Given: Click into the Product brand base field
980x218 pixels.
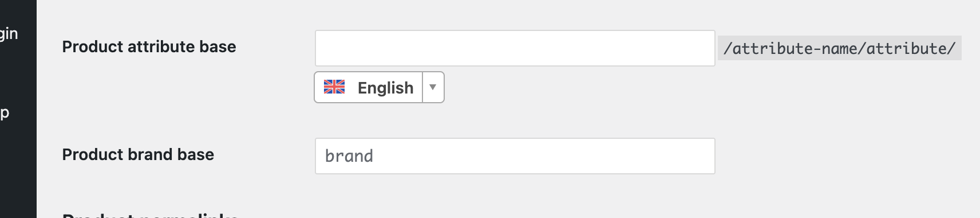Looking at the screenshot, I should point(515,156).
